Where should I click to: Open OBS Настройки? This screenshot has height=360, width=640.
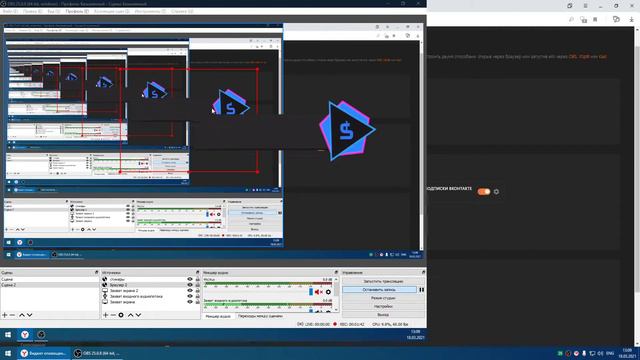click(x=383, y=307)
